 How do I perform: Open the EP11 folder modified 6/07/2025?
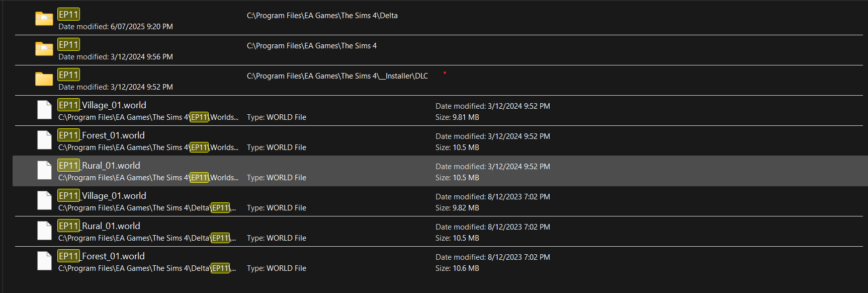pyautogui.click(x=68, y=15)
